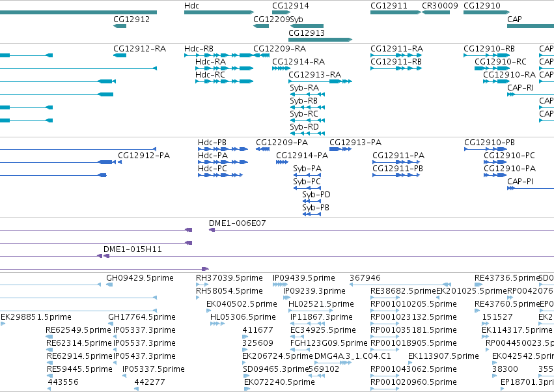Click the RP001020960.5prime EST label
The image size is (554, 392).
(x=414, y=383)
